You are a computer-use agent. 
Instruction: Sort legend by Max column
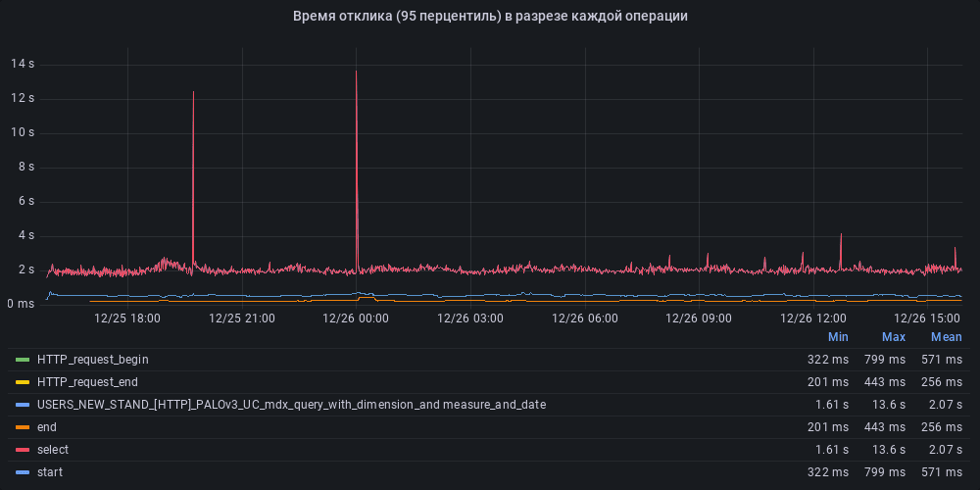893,337
